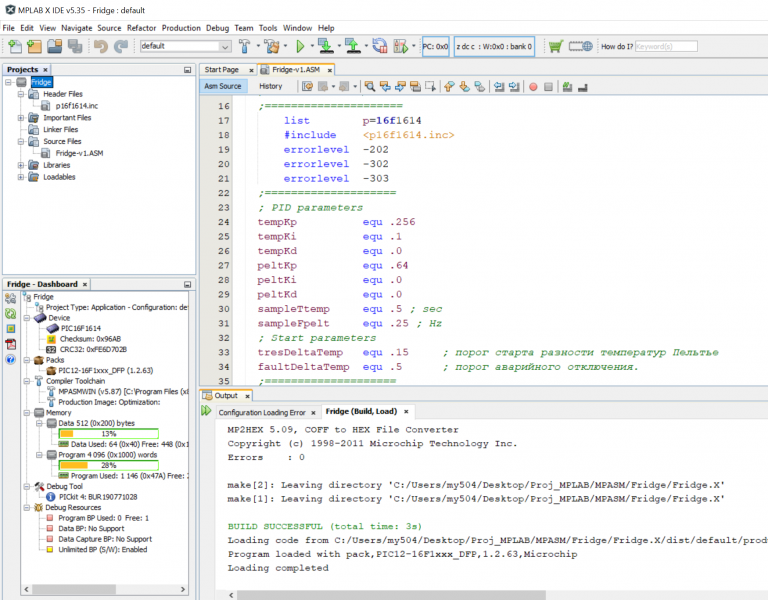Expand the Important Files tree node

pos(21,118)
